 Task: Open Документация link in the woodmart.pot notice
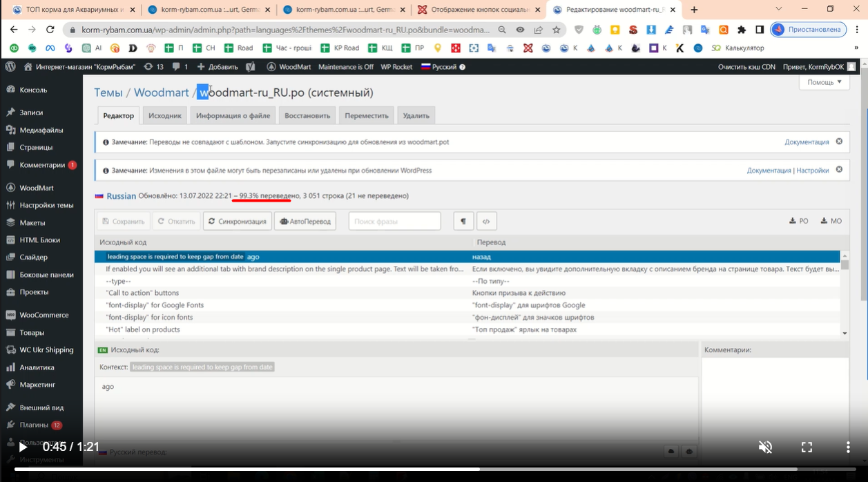click(x=807, y=142)
